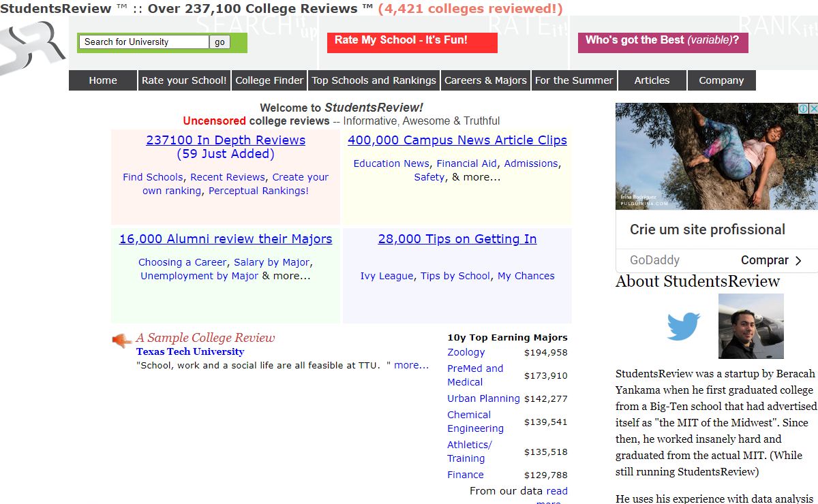Click the 10y Top Earning Majors heading
The height and width of the screenshot is (504, 818).
point(507,337)
